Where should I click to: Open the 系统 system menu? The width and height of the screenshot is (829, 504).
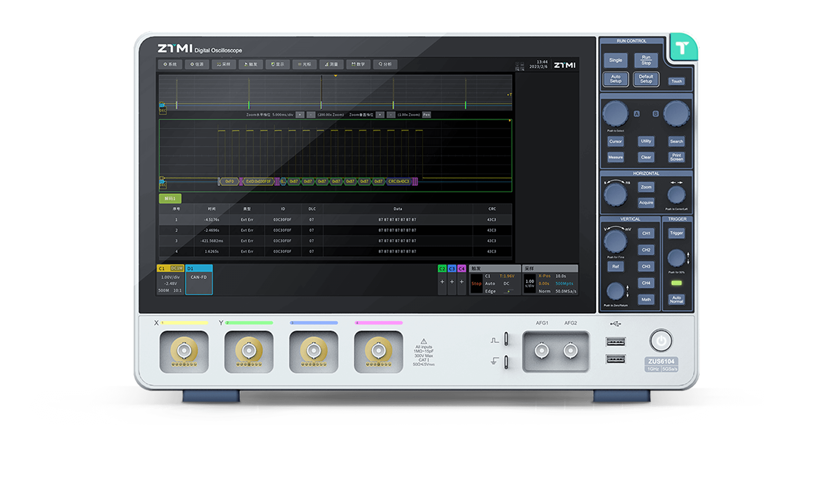click(170, 64)
